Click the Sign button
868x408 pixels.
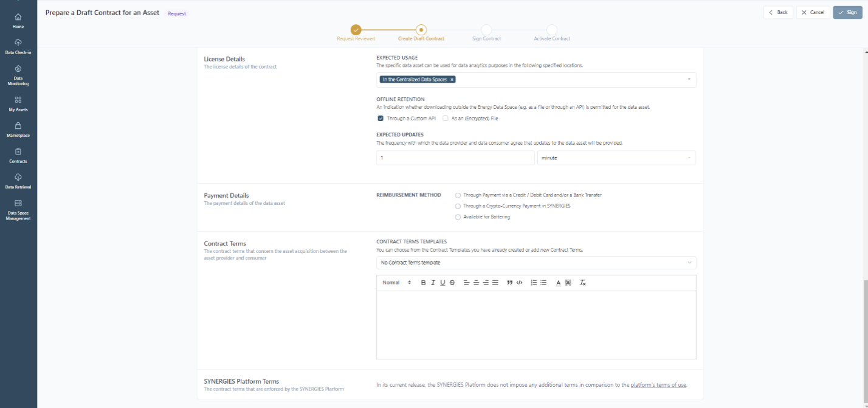click(847, 12)
